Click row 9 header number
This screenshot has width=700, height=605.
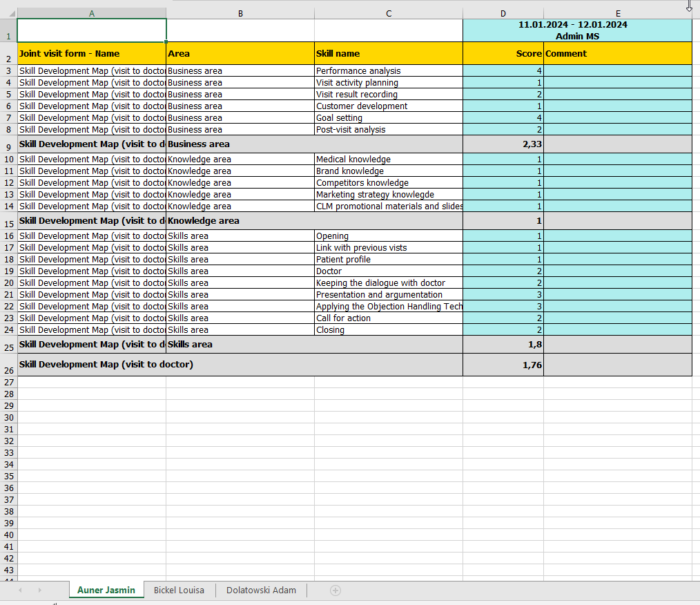[8, 144]
